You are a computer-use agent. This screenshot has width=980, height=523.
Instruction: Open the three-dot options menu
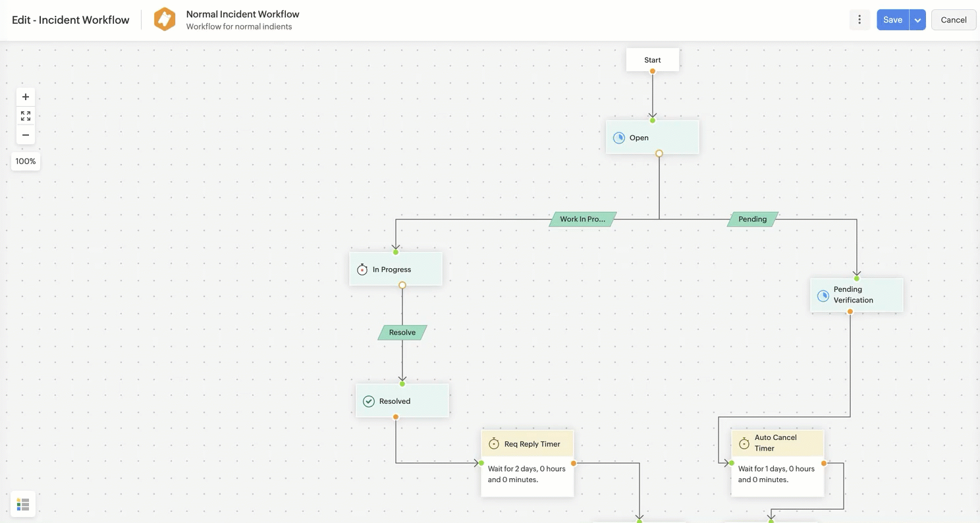click(x=859, y=19)
